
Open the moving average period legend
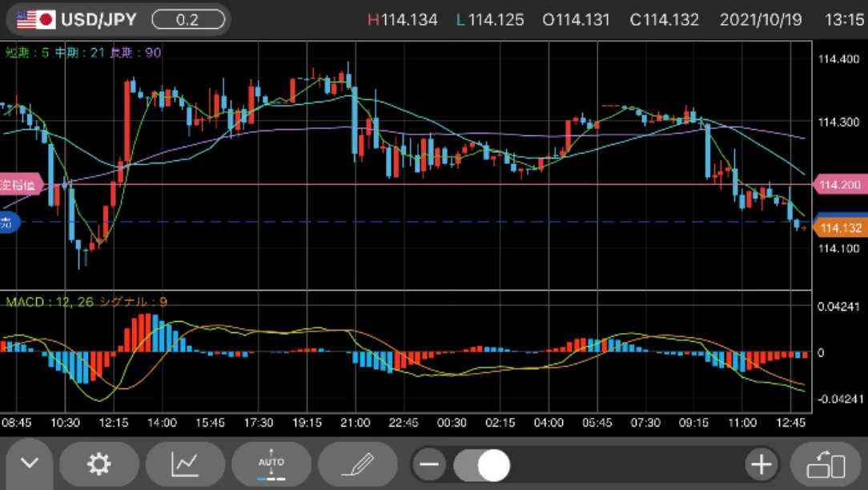click(x=83, y=53)
